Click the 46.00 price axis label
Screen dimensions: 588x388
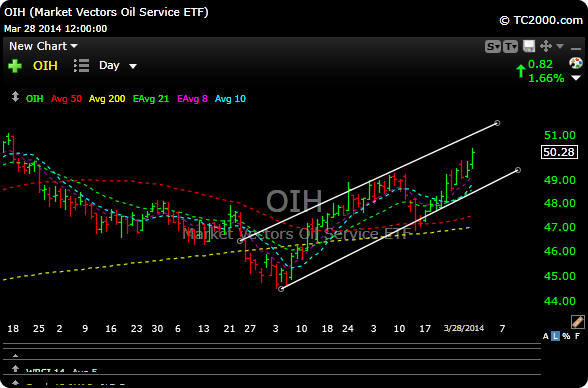(560, 251)
